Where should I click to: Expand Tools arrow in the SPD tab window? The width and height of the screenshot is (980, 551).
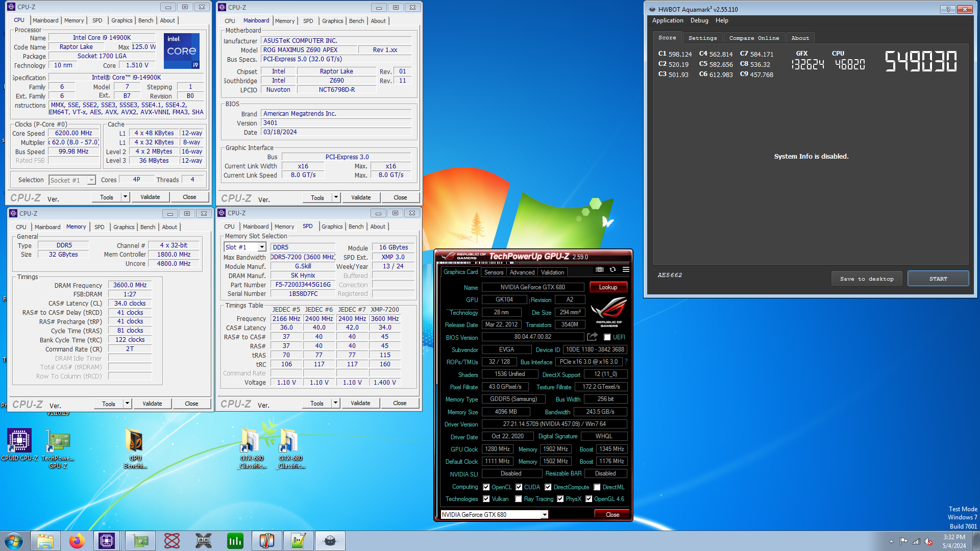click(335, 403)
